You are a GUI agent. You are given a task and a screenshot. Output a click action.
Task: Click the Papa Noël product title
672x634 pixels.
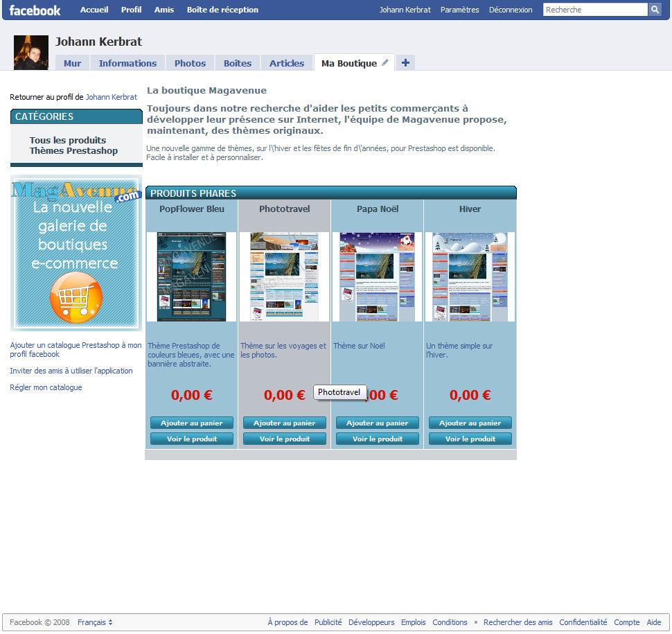pos(377,209)
